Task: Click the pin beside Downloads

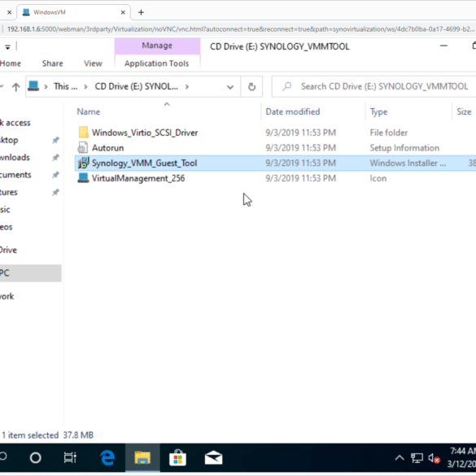Action: [55, 157]
